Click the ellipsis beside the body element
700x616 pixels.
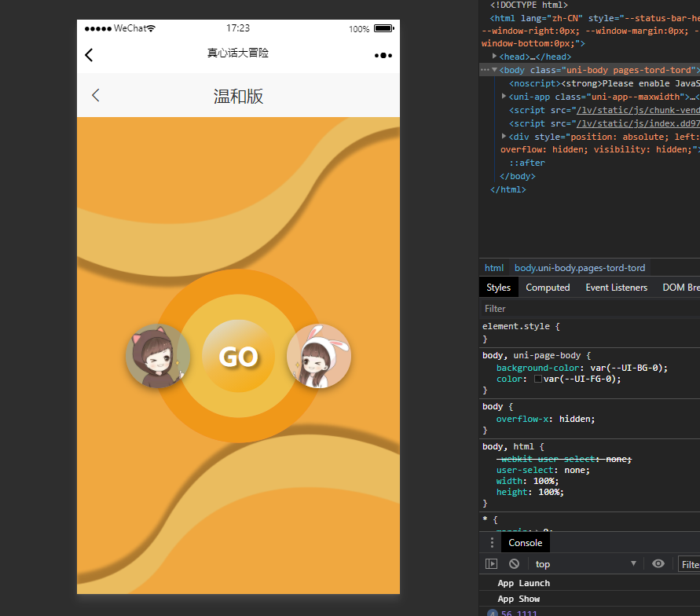click(485, 70)
